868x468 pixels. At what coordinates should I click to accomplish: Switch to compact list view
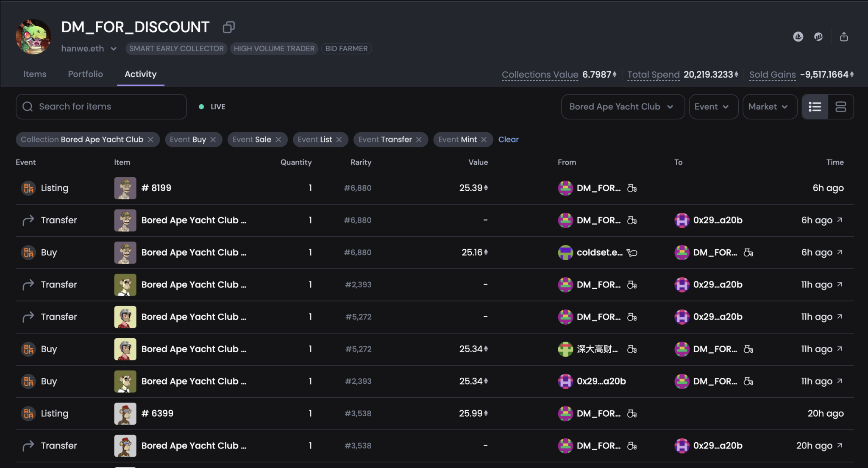coord(815,107)
